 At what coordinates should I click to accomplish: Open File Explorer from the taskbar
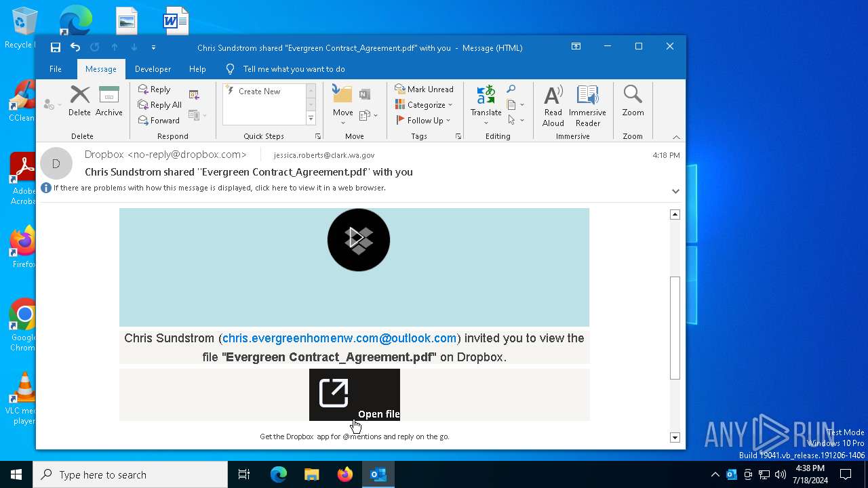point(311,474)
